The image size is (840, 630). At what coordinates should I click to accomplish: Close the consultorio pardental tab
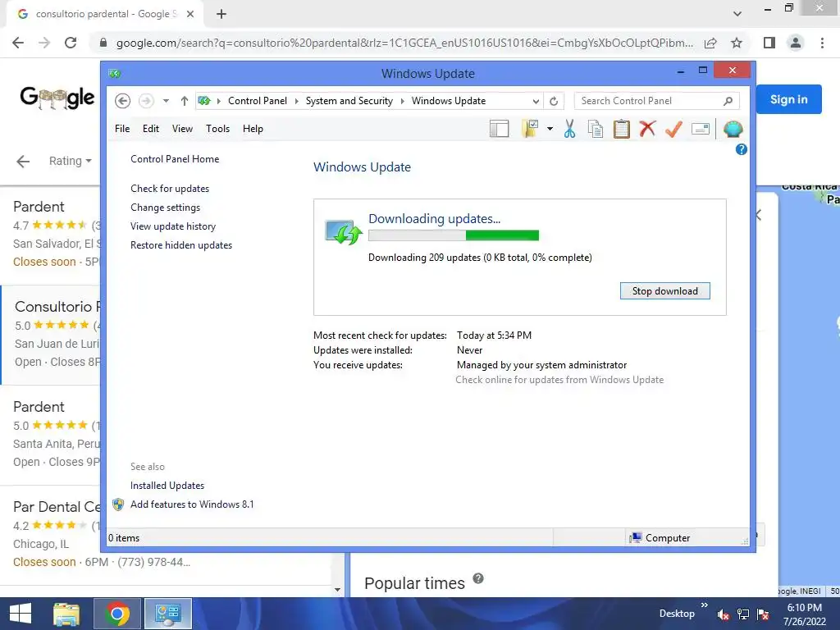click(190, 14)
